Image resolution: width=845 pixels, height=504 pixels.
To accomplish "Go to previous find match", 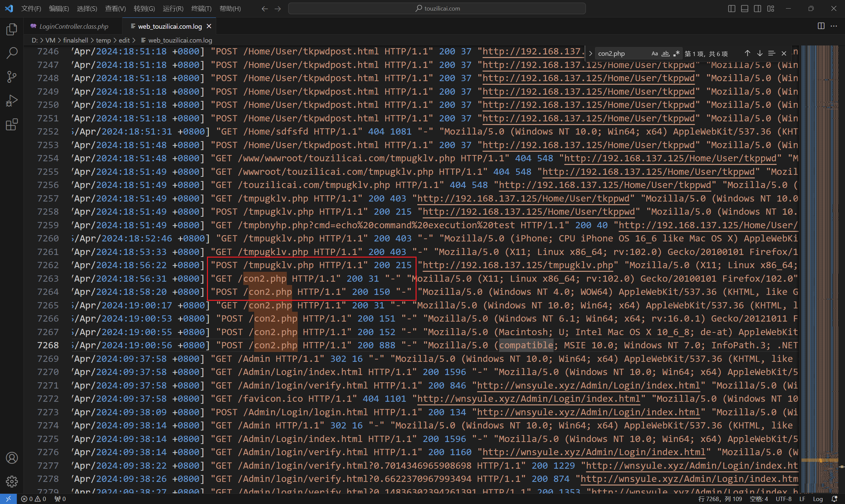I will tap(747, 53).
